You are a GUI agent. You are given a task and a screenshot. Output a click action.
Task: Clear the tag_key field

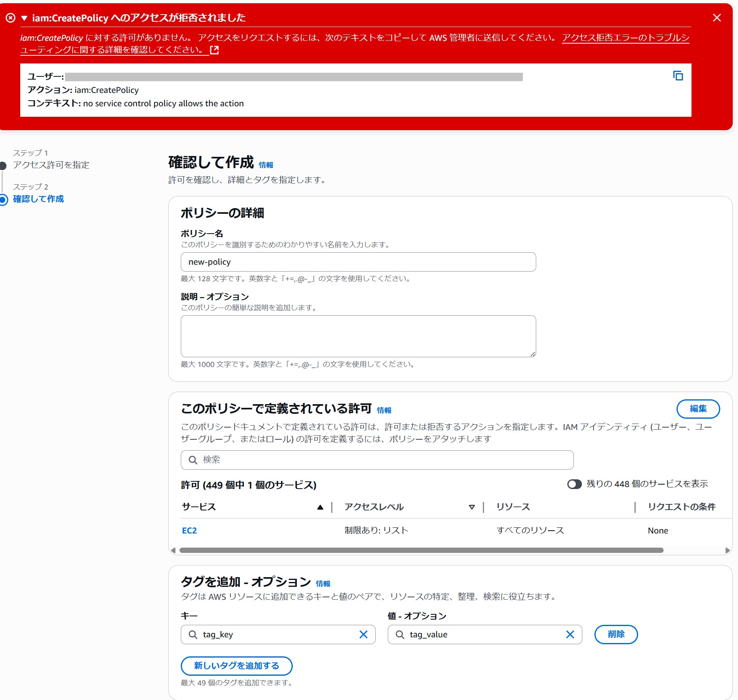363,635
